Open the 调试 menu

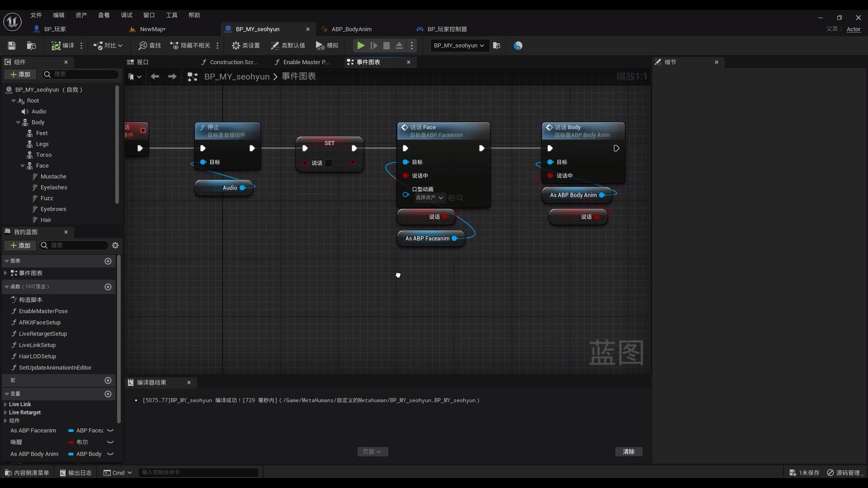coord(126,15)
